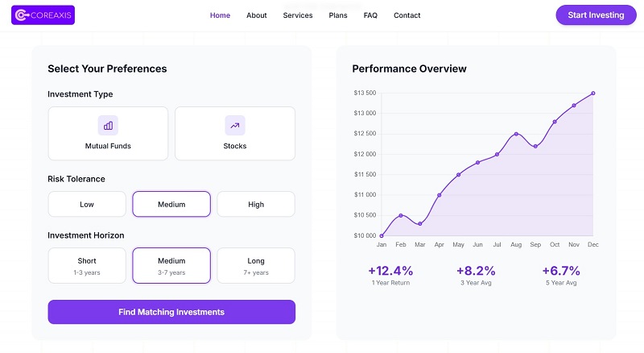Click the December data point on chart
Screen dimensions: 644x353
click(x=593, y=93)
